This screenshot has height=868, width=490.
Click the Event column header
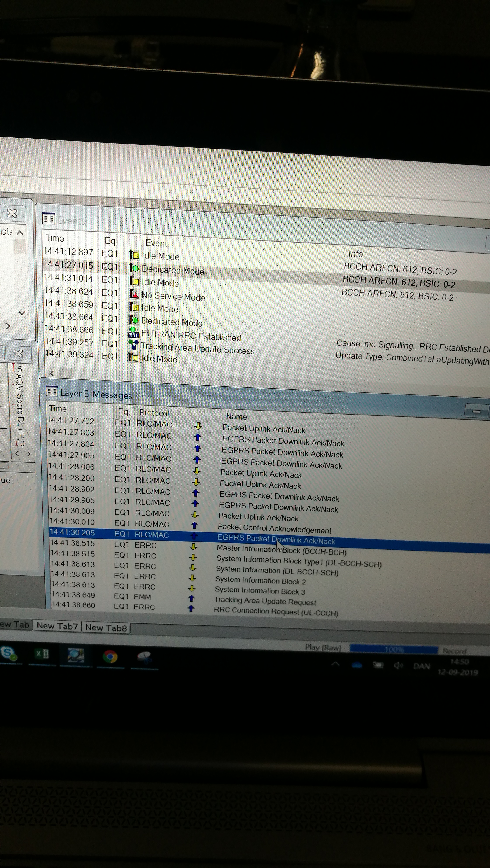click(156, 243)
